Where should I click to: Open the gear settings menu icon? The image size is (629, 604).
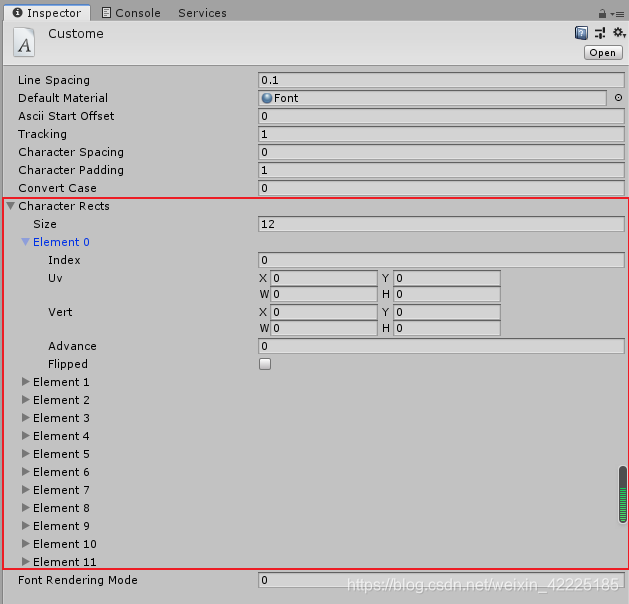[x=619, y=32]
